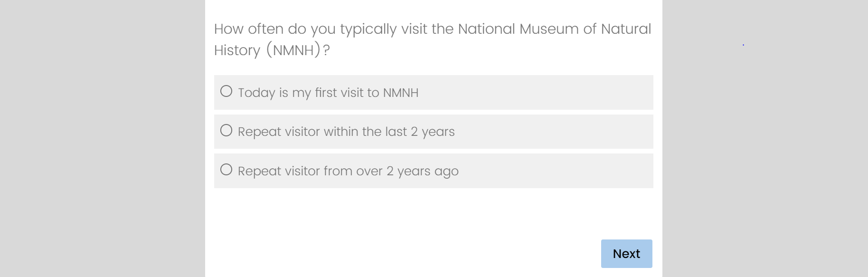Pick the "Repeat visitor from over 2 years ago" radio circle
The width and height of the screenshot is (868, 277).
(x=226, y=170)
